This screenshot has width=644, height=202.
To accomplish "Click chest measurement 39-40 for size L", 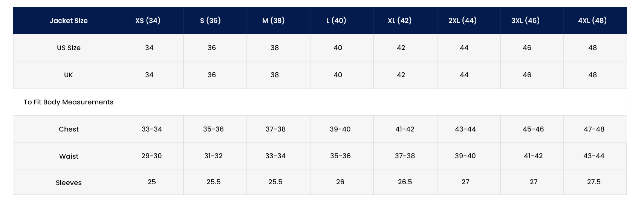I will click(x=340, y=129).
